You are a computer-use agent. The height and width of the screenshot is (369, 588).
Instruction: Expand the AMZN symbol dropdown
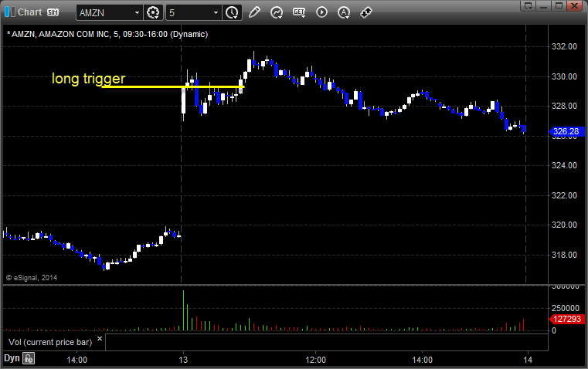[x=138, y=12]
